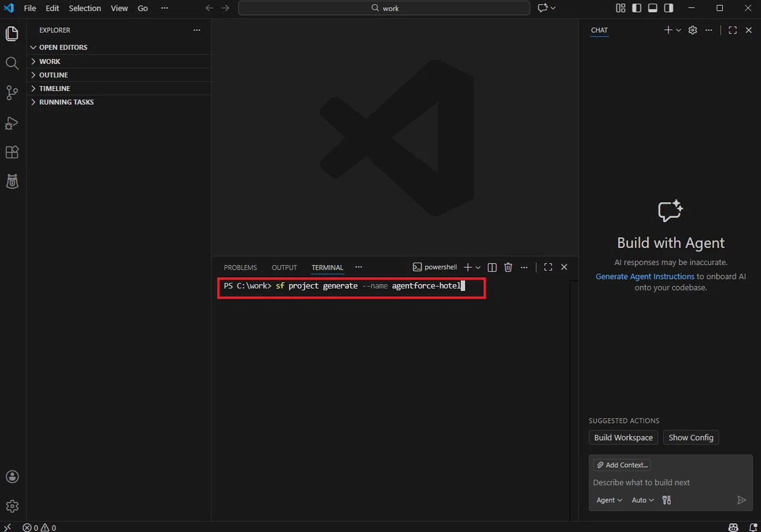Maximize the Chat panel
The height and width of the screenshot is (532, 761).
(x=732, y=30)
